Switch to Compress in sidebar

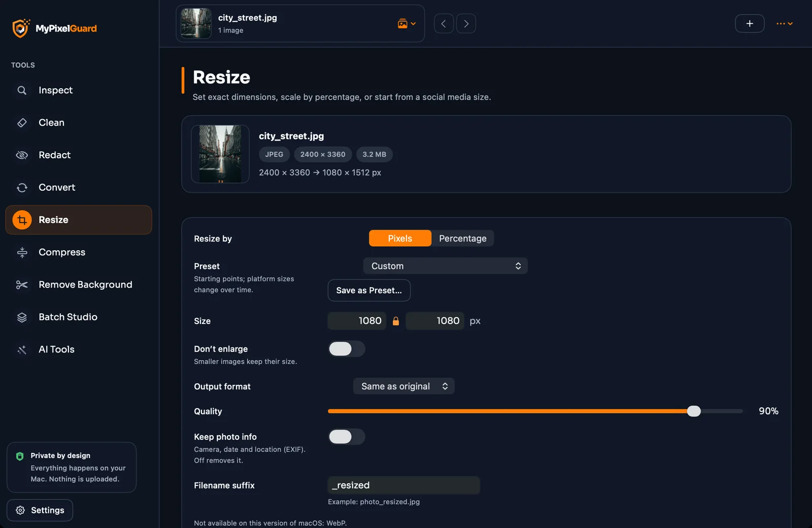pos(79,253)
